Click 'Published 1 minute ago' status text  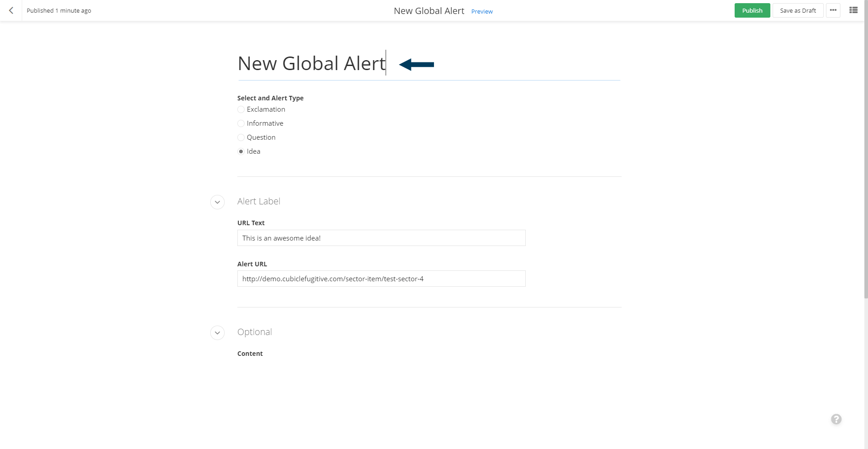pyautogui.click(x=59, y=10)
